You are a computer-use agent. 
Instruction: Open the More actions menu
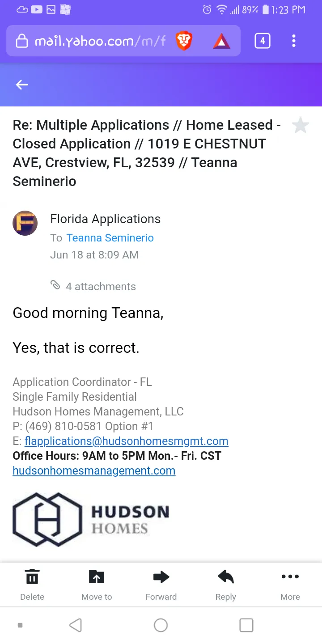coord(290,584)
